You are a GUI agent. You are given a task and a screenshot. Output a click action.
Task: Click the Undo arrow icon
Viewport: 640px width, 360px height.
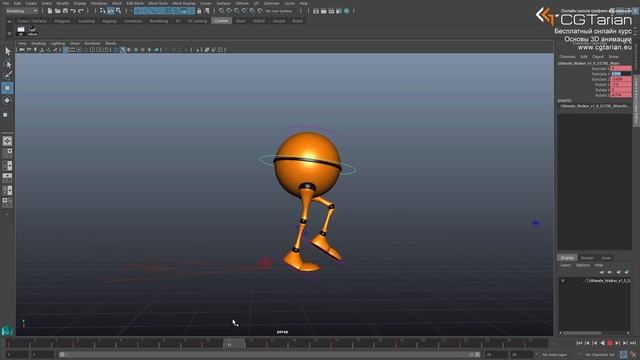click(x=73, y=11)
